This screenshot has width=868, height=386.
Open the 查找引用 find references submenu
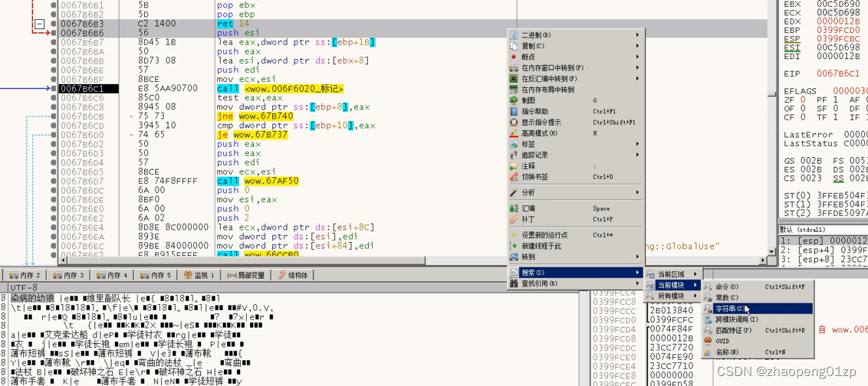click(577, 283)
